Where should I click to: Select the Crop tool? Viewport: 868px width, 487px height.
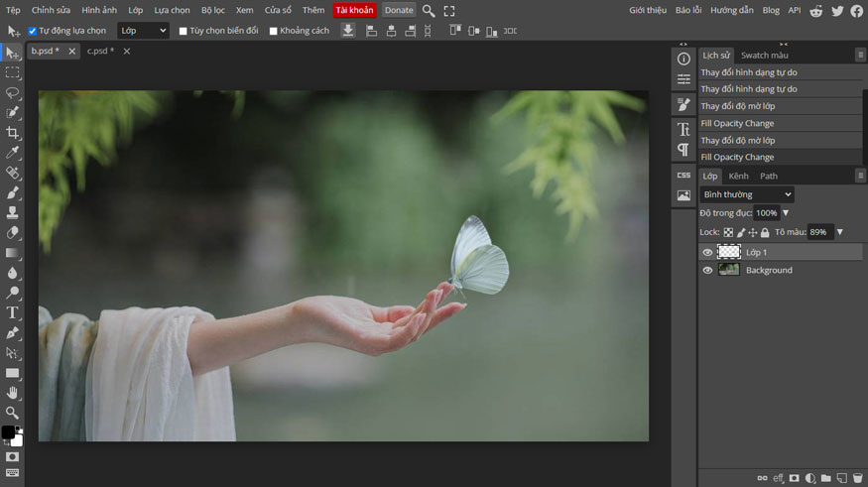click(x=12, y=133)
